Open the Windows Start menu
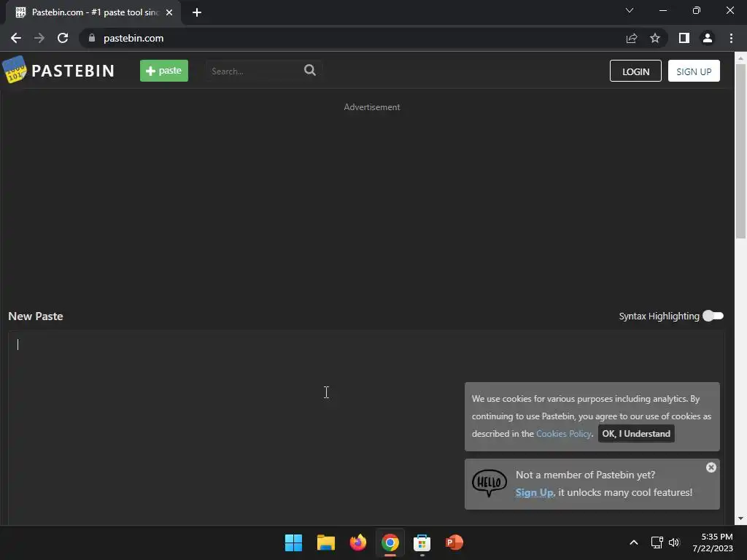The image size is (747, 560). (293, 542)
